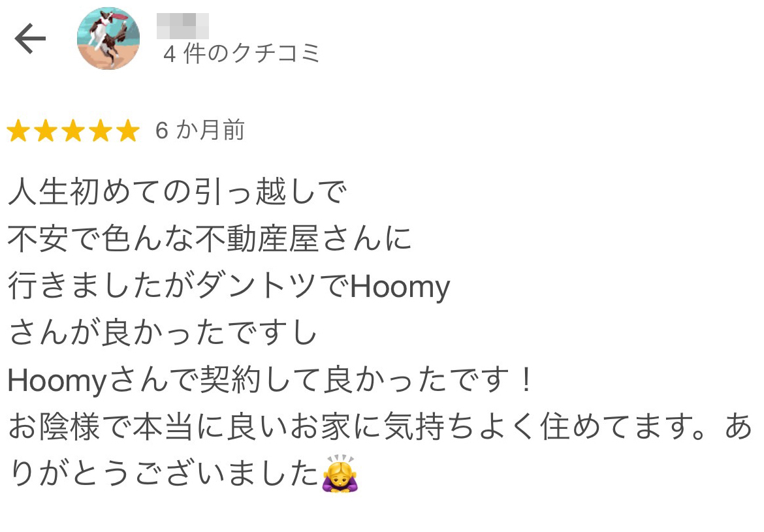The width and height of the screenshot is (764, 532).
Task: Click Hoomy at the end of third line
Action: point(400,287)
